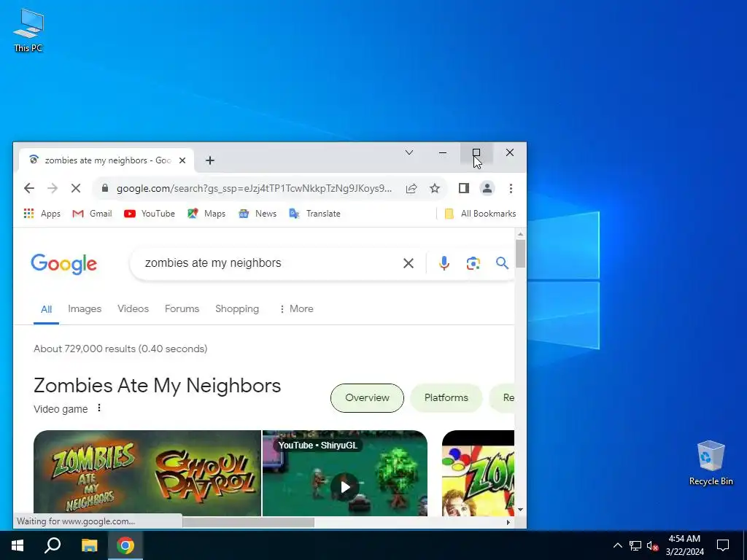Open the Apps bookmark shortcut
This screenshot has height=560, width=747.
42,214
